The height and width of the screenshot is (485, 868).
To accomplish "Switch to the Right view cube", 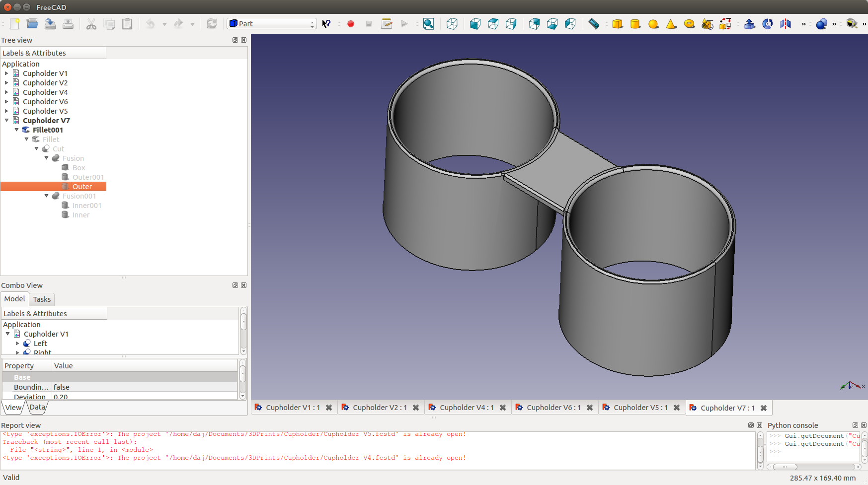I will 511,24.
